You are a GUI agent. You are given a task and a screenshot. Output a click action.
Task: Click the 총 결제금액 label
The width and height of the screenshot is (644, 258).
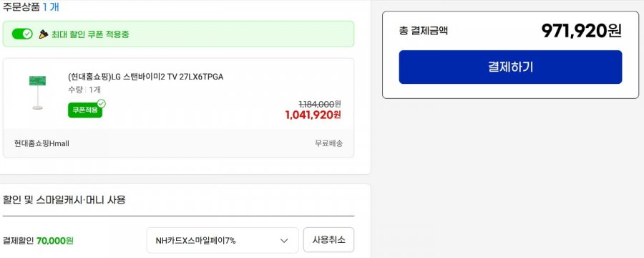coord(424,30)
